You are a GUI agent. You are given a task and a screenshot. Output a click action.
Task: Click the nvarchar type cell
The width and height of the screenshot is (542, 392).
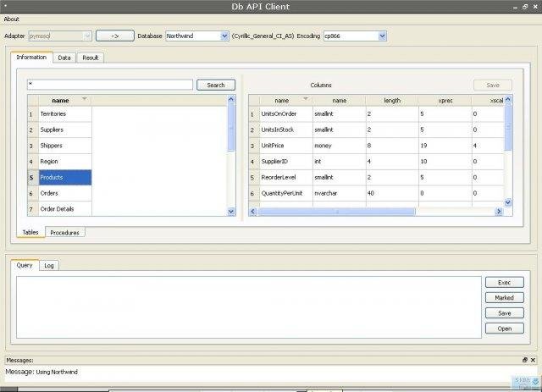(340, 193)
